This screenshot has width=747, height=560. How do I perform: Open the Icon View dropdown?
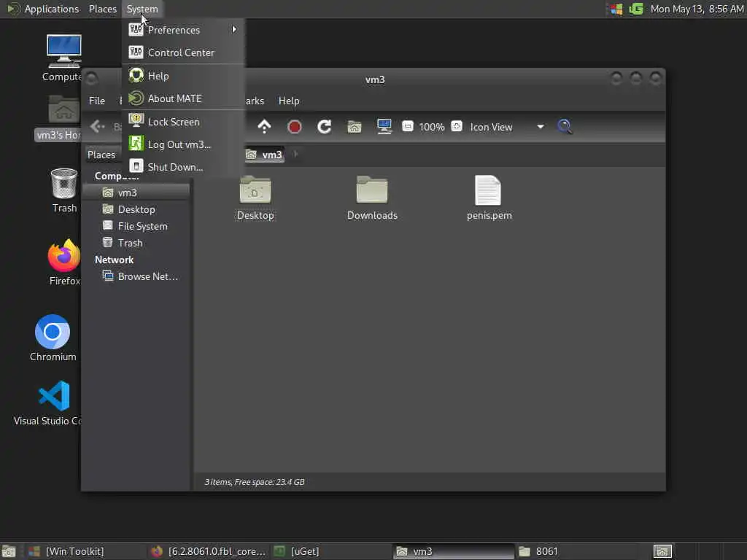pos(507,127)
